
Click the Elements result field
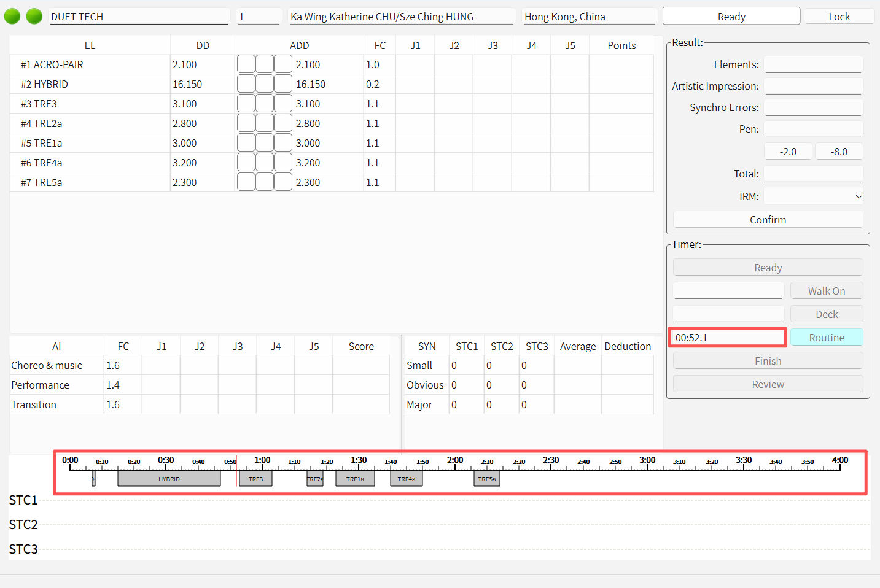click(814, 64)
